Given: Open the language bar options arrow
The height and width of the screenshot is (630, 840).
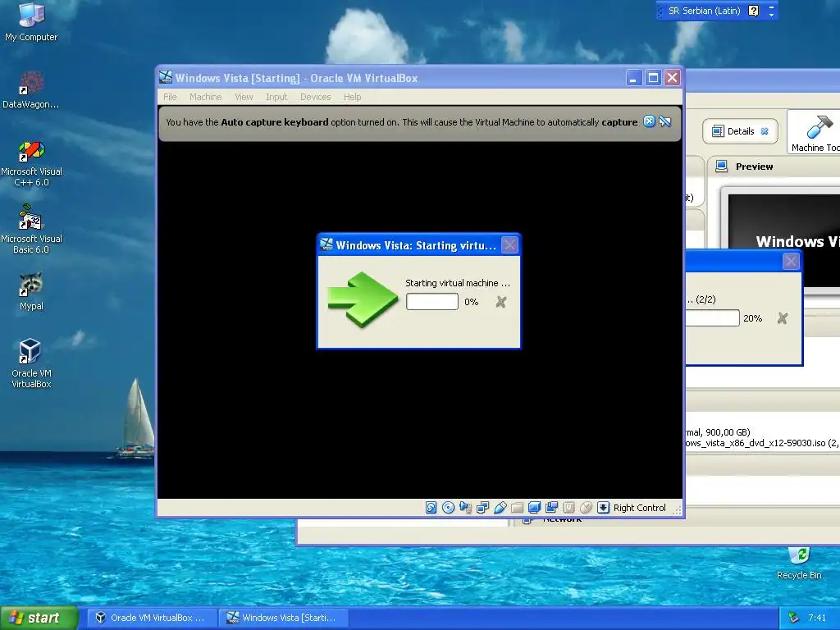Looking at the screenshot, I should pyautogui.click(x=771, y=15).
